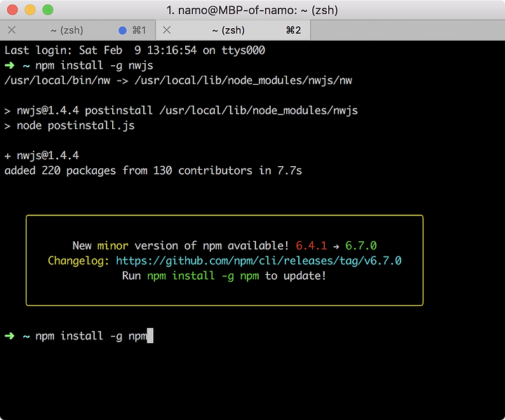The image size is (505, 420).
Task: Click the yellow word 'minor'
Action: click(x=113, y=245)
